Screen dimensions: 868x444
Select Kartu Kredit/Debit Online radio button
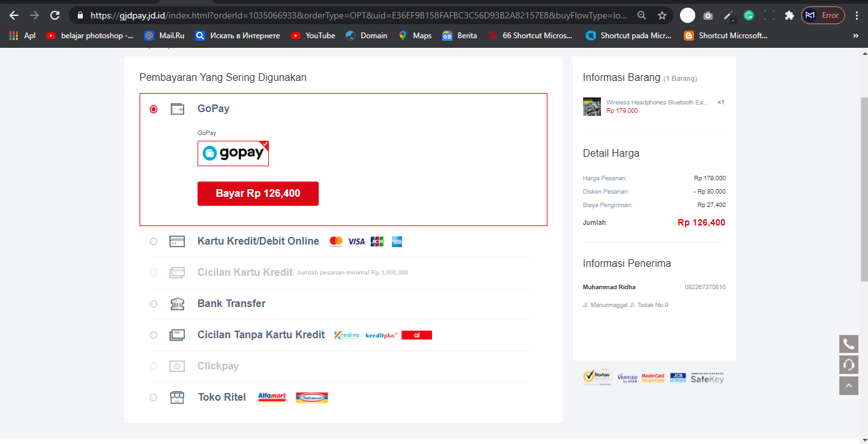154,241
